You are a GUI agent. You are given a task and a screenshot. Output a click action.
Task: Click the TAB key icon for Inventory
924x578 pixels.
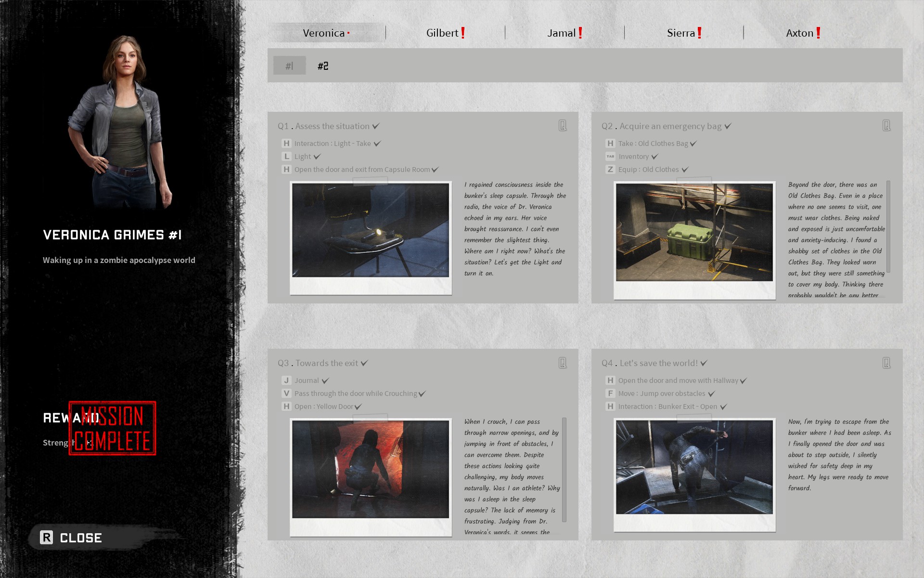tap(610, 157)
